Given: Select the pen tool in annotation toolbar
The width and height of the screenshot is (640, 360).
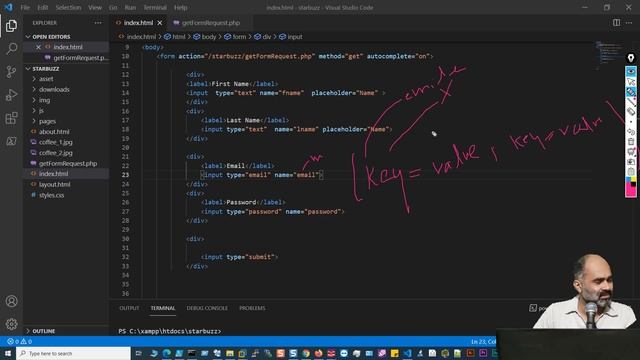Looking at the screenshot, I should click(631, 102).
